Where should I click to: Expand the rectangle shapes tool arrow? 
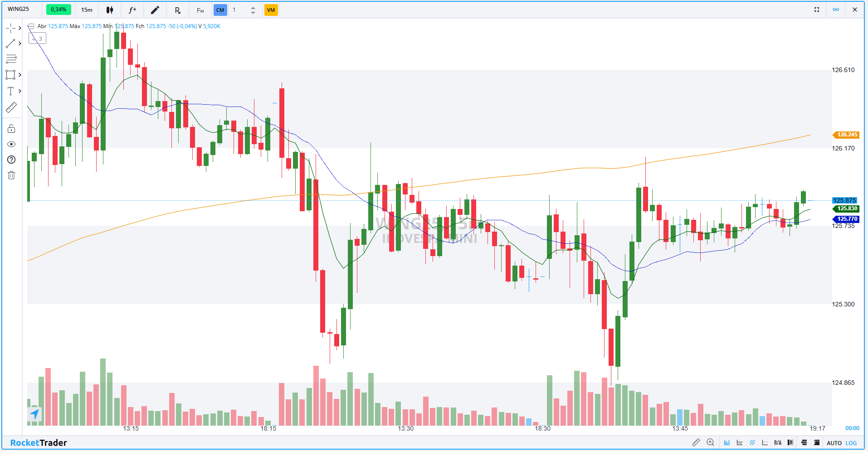(x=20, y=75)
